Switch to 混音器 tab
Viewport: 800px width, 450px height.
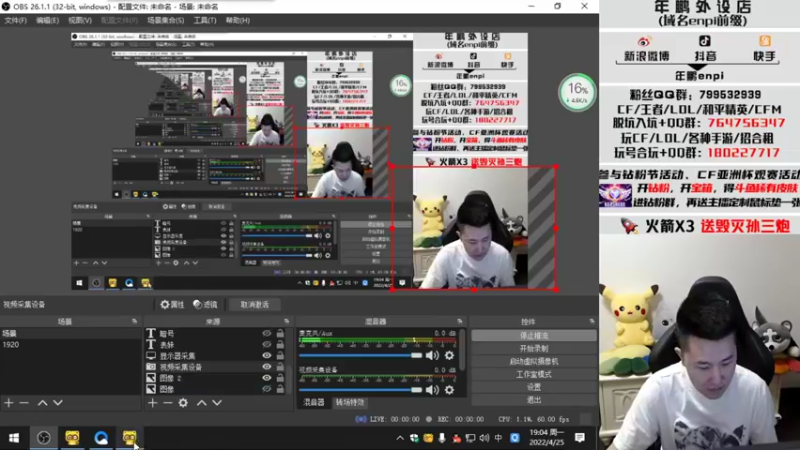click(x=313, y=403)
